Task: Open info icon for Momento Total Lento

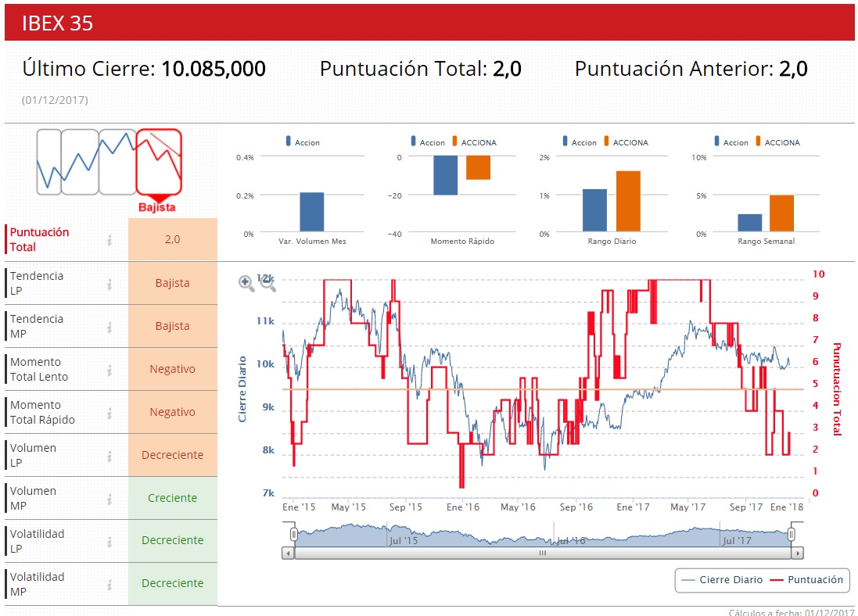Action: click(x=109, y=370)
